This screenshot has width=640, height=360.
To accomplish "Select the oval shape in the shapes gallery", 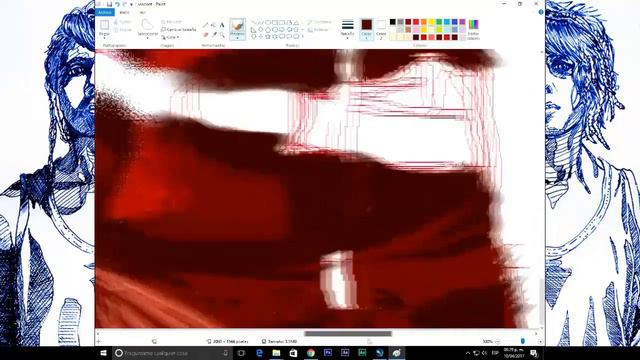I will click(268, 22).
